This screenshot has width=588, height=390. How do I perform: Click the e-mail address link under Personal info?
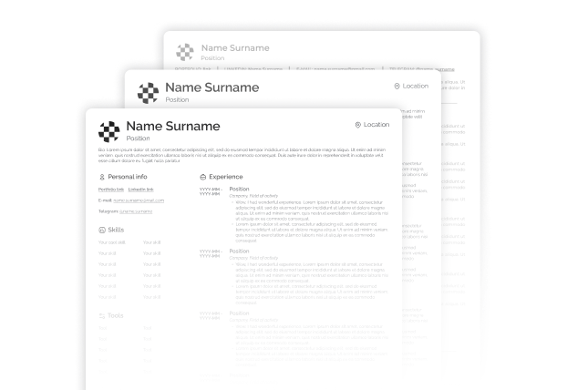tap(139, 200)
